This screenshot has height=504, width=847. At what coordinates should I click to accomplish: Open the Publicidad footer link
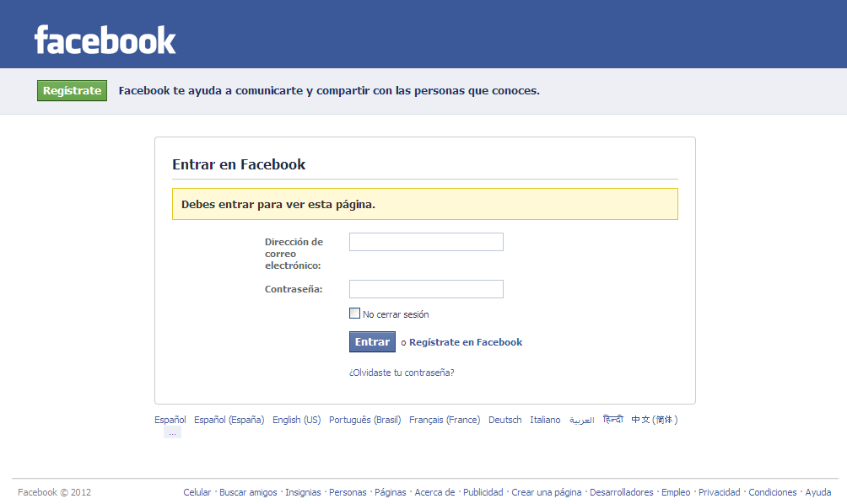(x=483, y=492)
